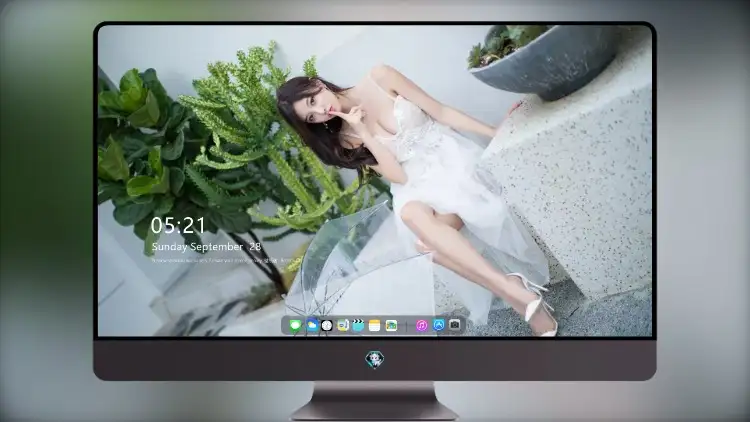
Task: Open the blue App Store icon
Action: pyautogui.click(x=439, y=325)
